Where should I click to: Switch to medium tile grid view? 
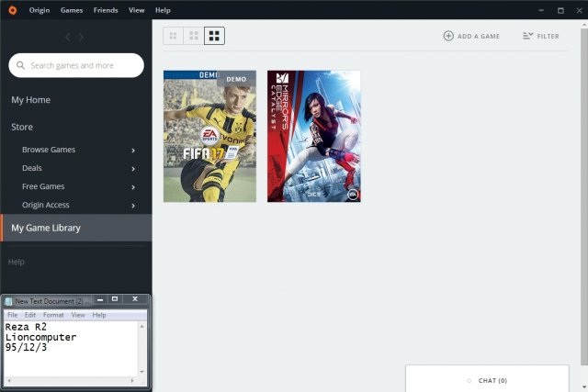pos(194,36)
